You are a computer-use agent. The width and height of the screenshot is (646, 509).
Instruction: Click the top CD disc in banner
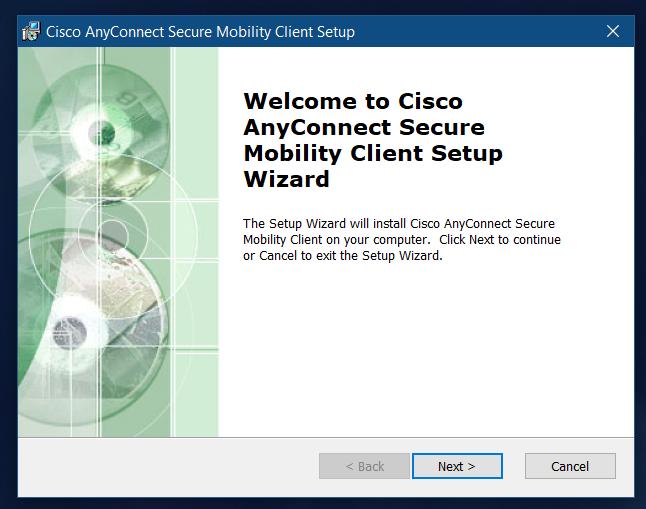tap(101, 132)
